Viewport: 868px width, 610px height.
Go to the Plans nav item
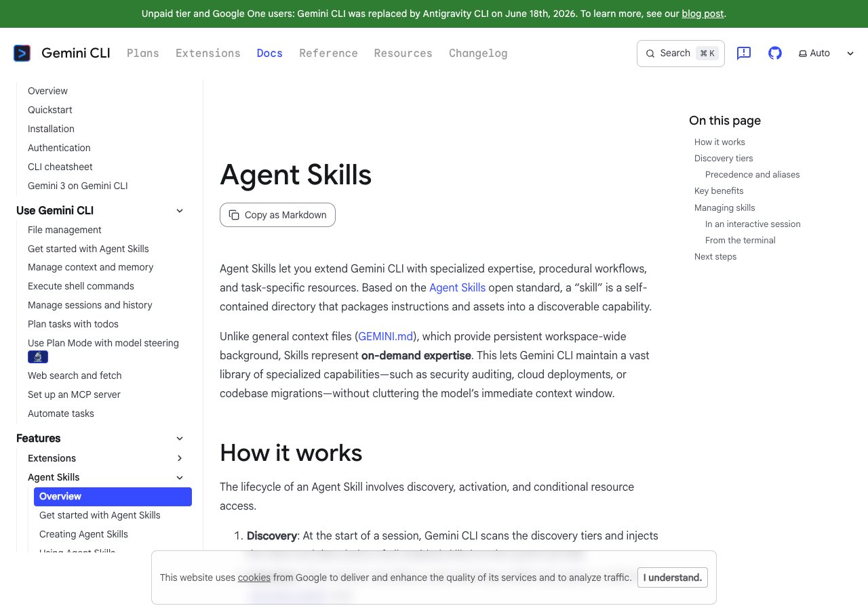(x=143, y=53)
